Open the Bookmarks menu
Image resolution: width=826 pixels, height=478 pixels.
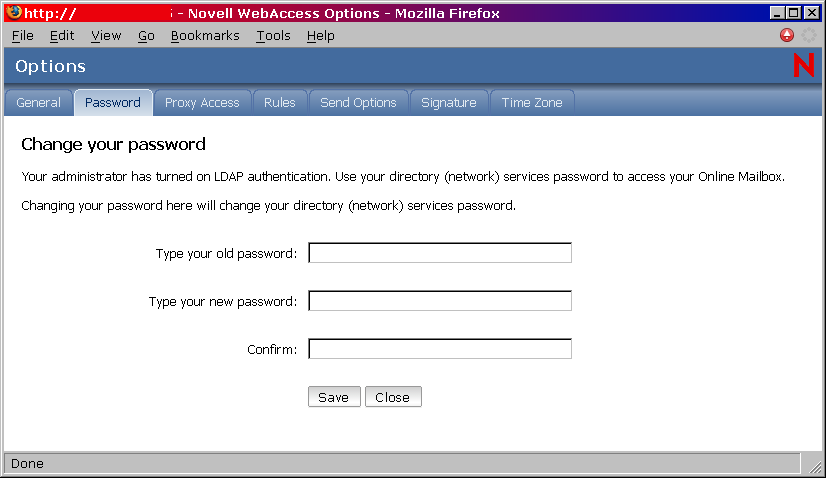pos(205,35)
